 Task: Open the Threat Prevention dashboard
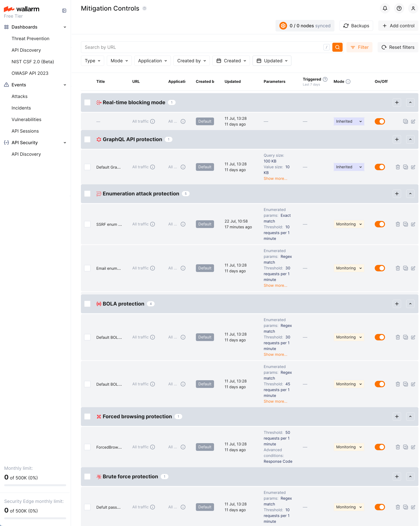30,38
